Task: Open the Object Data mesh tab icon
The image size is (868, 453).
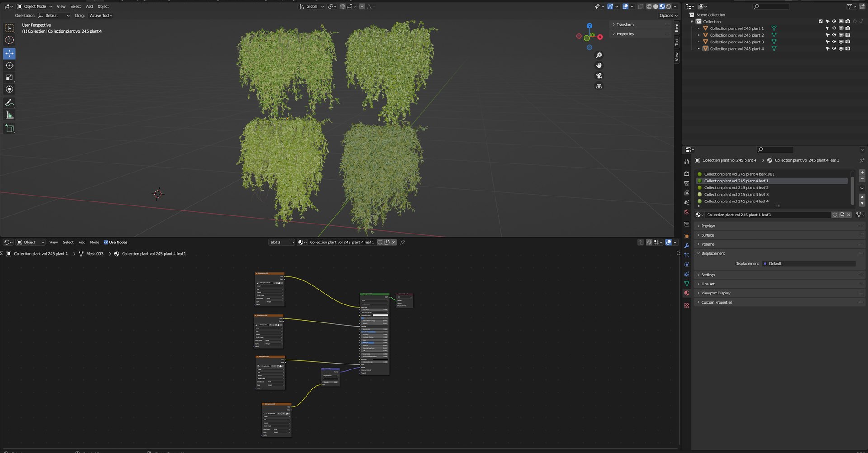Action: (687, 284)
